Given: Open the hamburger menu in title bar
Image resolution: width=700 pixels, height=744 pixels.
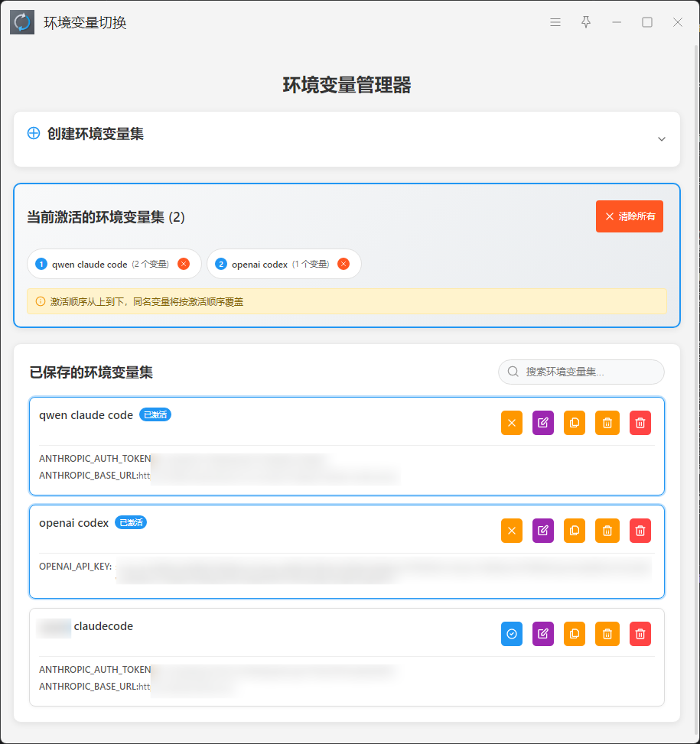Looking at the screenshot, I should point(555,23).
